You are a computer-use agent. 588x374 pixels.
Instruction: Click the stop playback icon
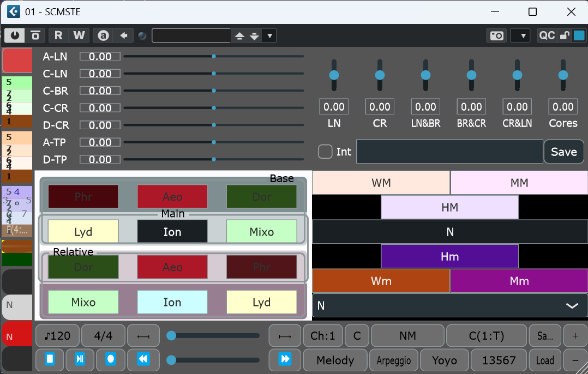pos(50,359)
